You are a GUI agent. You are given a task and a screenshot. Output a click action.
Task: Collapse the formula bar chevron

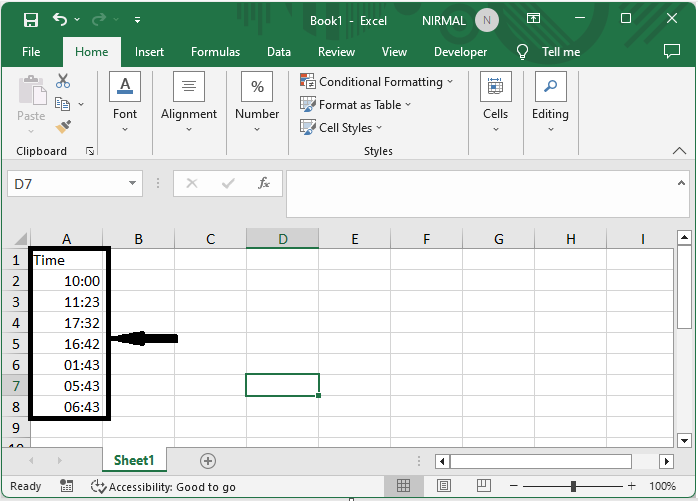coord(681,183)
